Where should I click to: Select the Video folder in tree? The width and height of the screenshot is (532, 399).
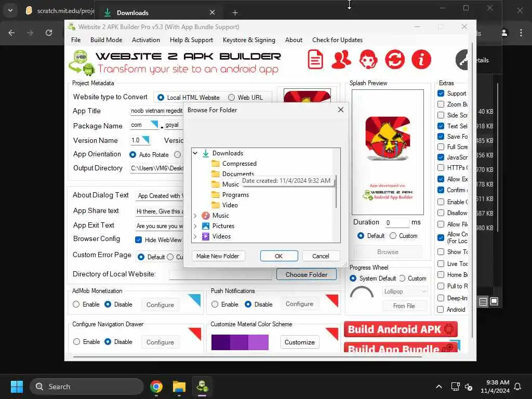(x=225, y=205)
